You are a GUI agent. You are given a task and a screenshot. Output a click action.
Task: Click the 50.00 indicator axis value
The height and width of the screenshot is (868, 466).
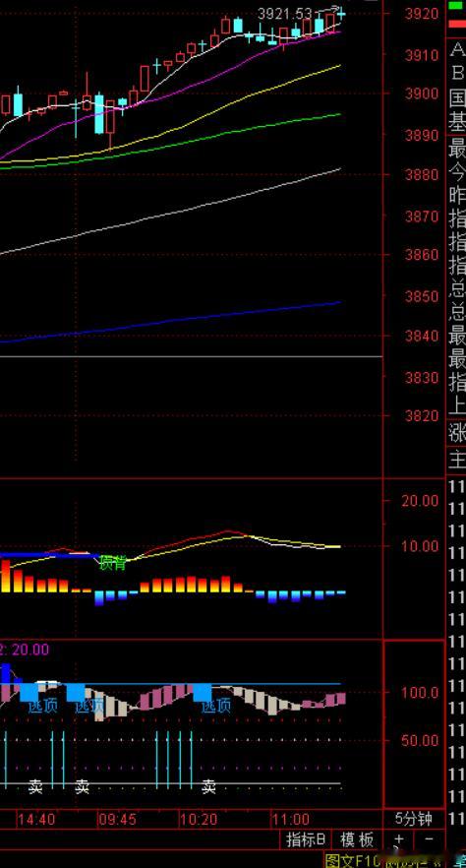coord(419,741)
